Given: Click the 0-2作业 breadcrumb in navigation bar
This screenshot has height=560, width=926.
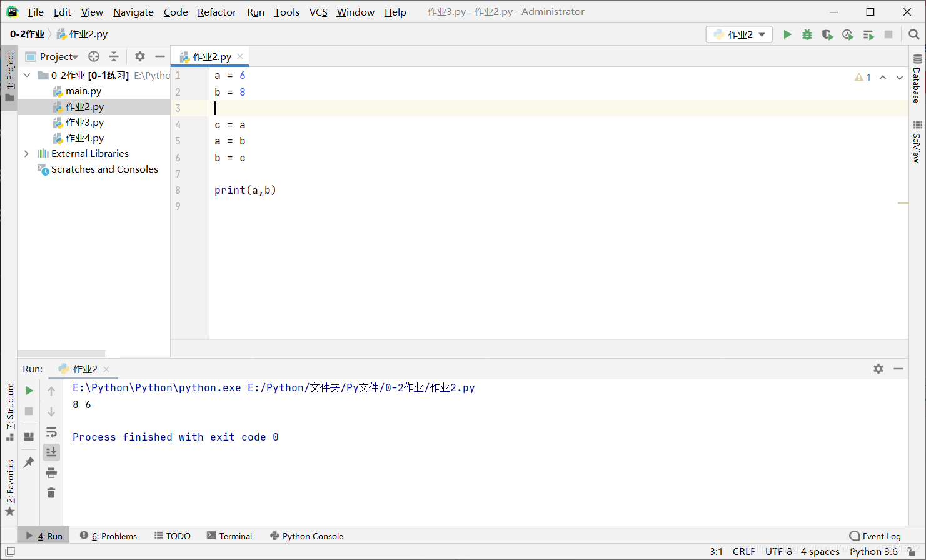Looking at the screenshot, I should pos(27,34).
